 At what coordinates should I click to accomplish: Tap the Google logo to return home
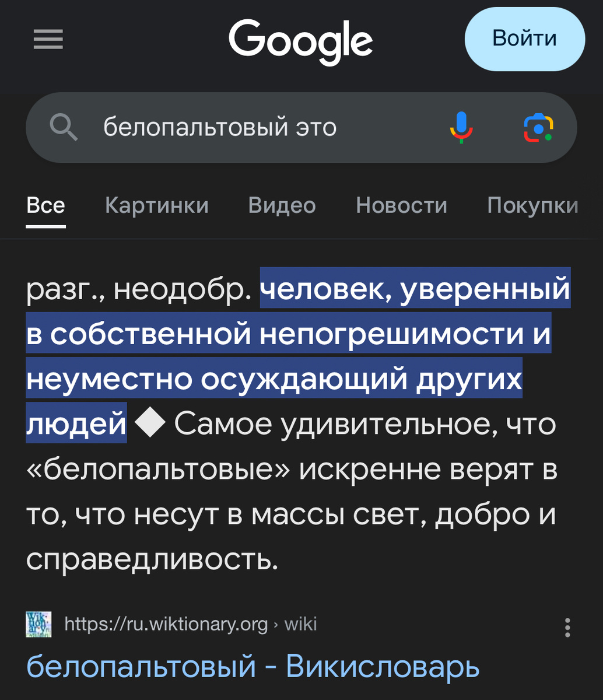point(300,41)
